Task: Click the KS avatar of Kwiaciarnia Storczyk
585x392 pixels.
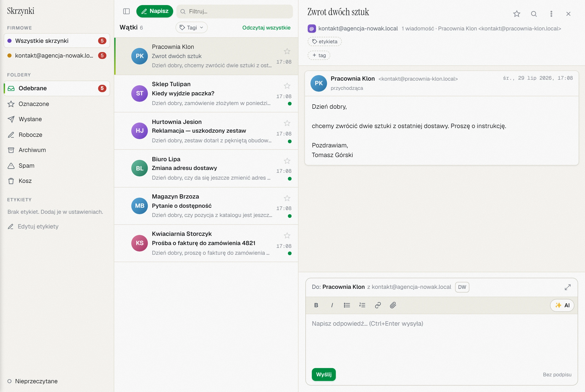Action: (x=140, y=243)
